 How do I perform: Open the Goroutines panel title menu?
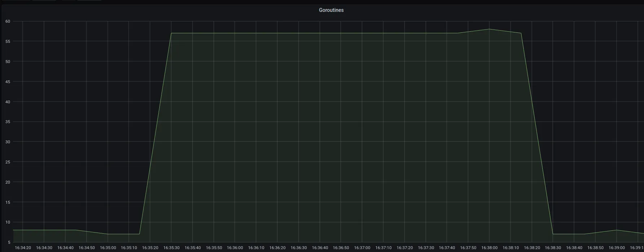[x=331, y=10]
